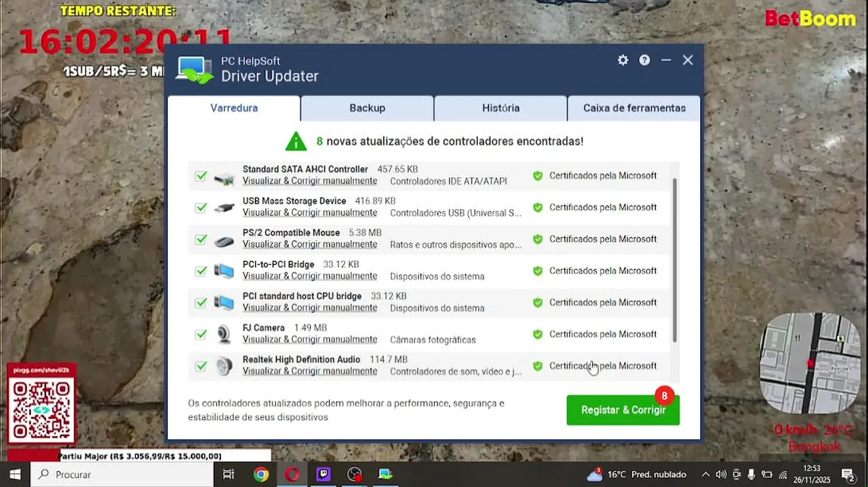This screenshot has height=487, width=868.
Task: Click the PCI standard host CPU bridge icon
Action: point(224,303)
